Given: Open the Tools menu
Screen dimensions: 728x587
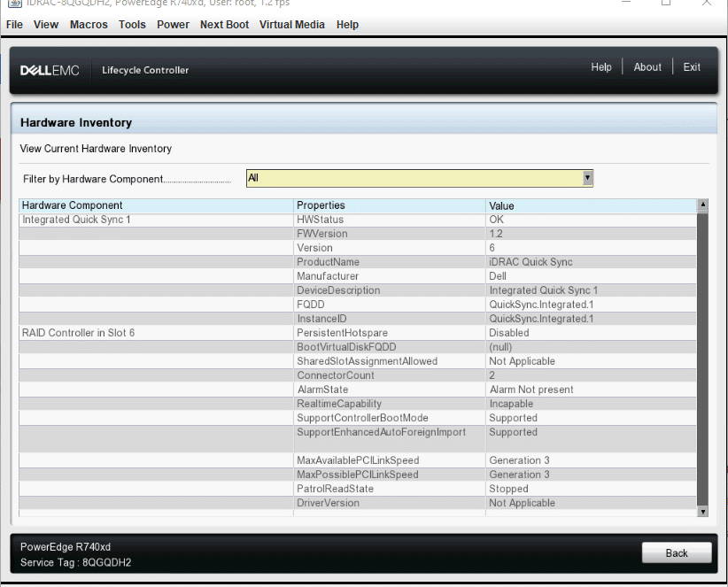Looking at the screenshot, I should (x=132, y=25).
